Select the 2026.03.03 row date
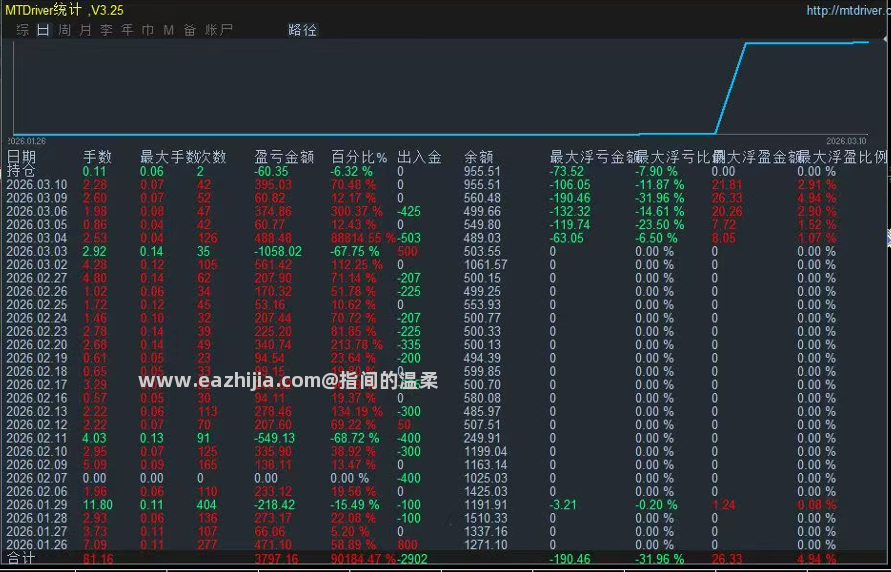 click(36, 251)
